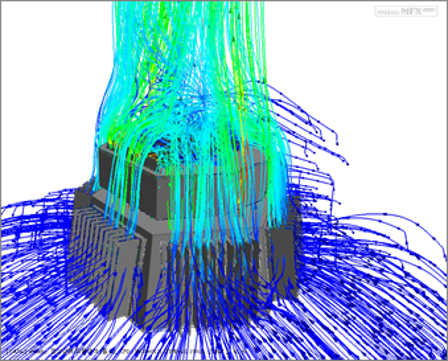Click the blurred caption text at bottom-left

tap(127, 351)
